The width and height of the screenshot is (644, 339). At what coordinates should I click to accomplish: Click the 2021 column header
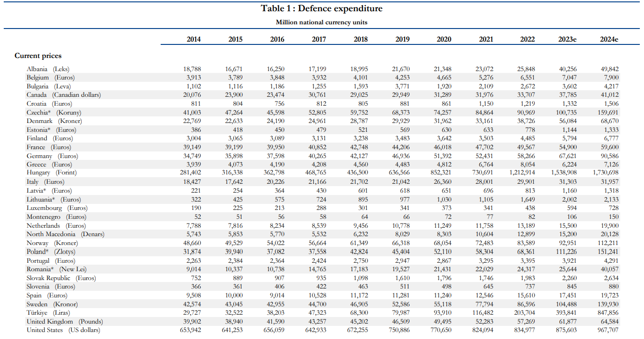coord(486,39)
